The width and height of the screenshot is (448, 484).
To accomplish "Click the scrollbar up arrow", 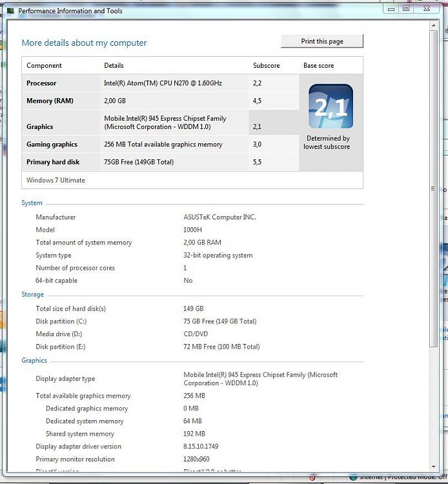I will tap(434, 25).
